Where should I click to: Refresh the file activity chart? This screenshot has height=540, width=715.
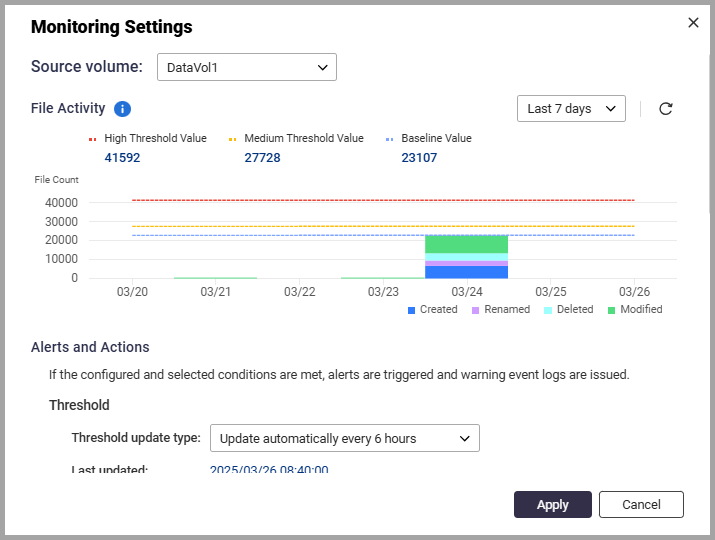(666, 109)
